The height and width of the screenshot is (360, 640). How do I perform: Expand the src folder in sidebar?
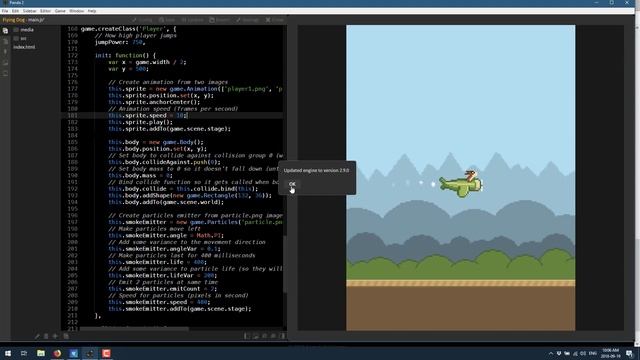20,38
